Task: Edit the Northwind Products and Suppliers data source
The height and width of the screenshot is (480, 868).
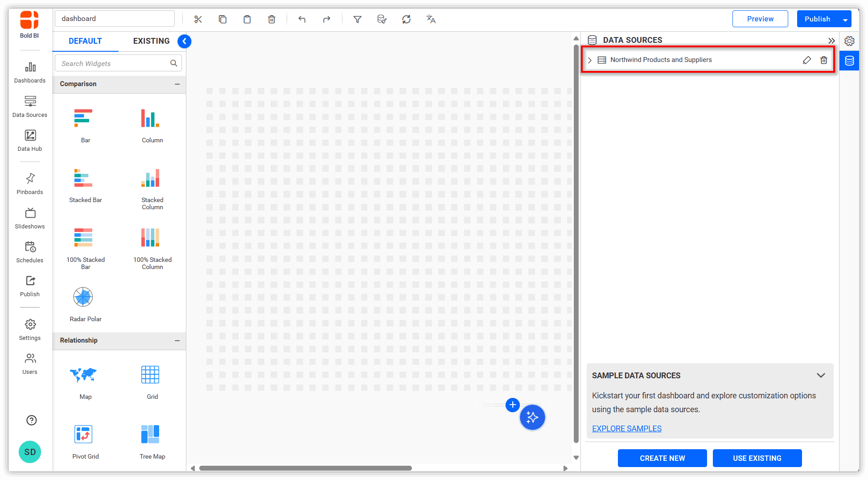Action: tap(806, 60)
